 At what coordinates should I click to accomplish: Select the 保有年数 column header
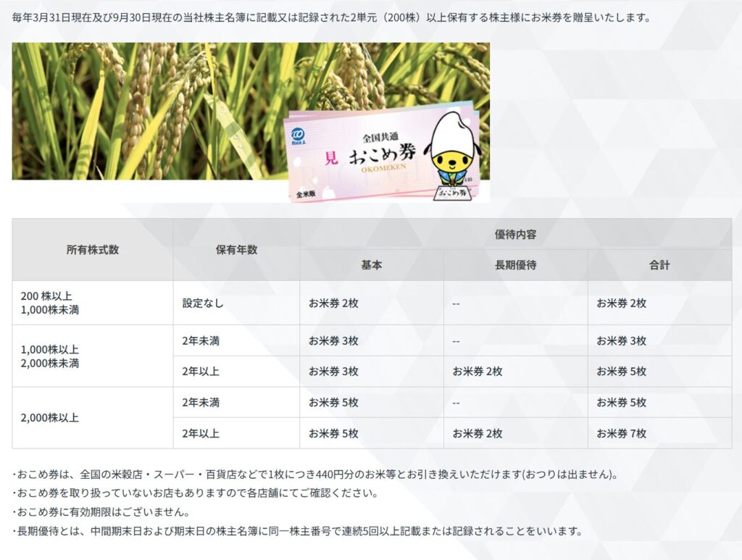[x=236, y=250]
